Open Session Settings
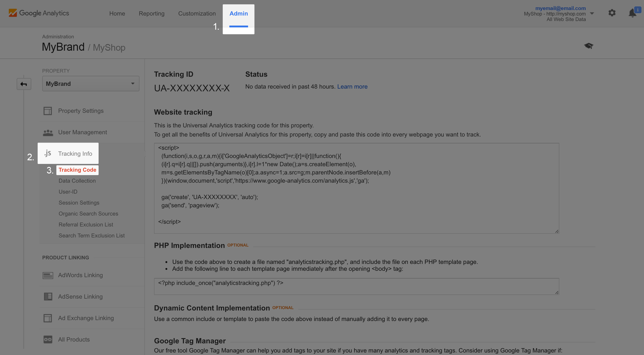 click(79, 203)
